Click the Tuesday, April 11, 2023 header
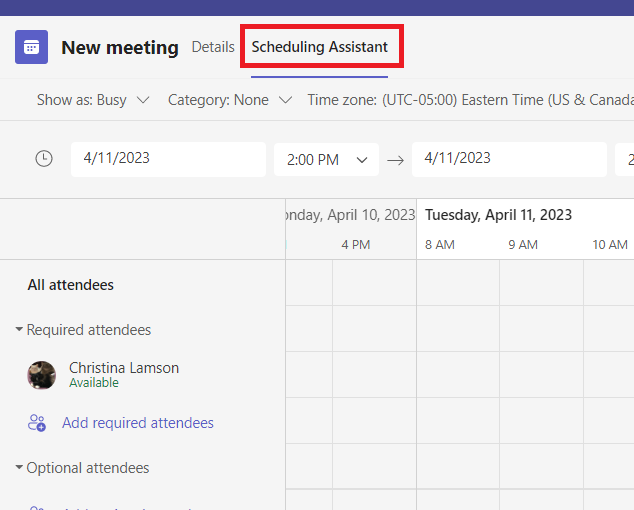This screenshot has width=634, height=510. (x=498, y=215)
